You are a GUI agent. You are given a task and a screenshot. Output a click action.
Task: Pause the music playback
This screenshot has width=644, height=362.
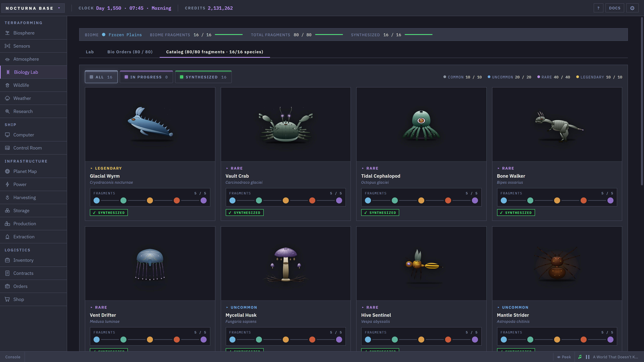coord(587,357)
